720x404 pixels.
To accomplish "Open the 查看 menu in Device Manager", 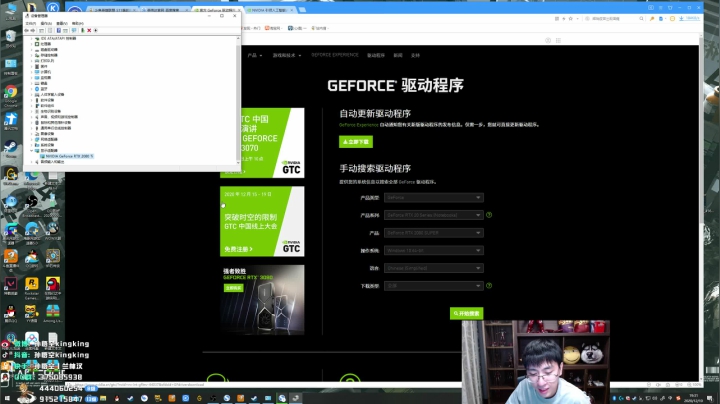I will 62,23.
